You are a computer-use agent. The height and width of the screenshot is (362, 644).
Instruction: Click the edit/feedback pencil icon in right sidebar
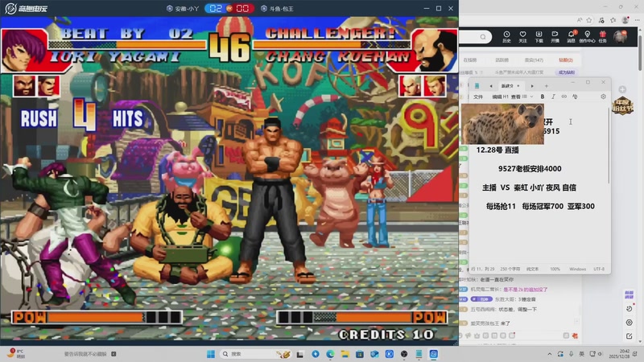click(630, 335)
